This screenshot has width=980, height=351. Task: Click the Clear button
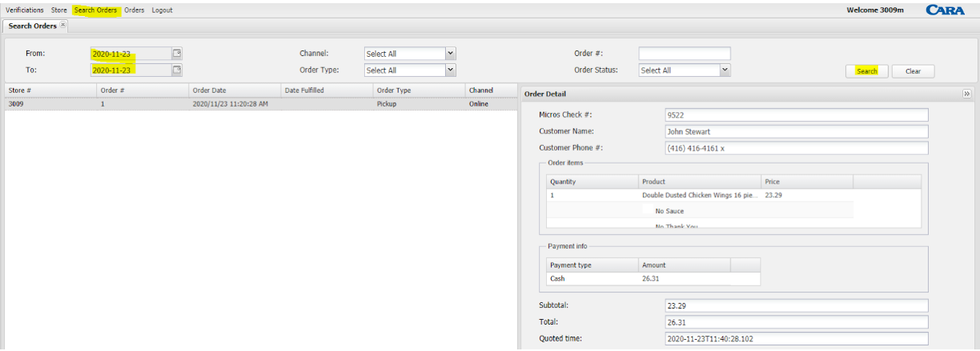click(913, 71)
